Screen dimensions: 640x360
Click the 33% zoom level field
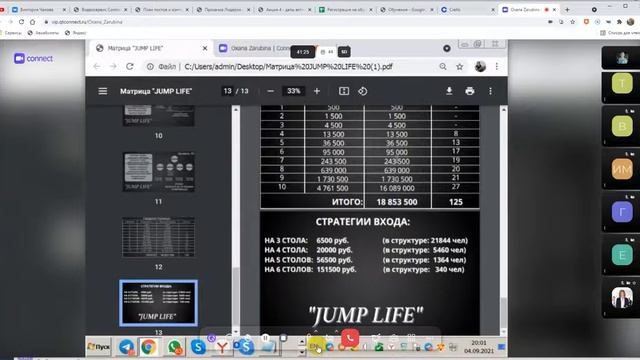293,91
